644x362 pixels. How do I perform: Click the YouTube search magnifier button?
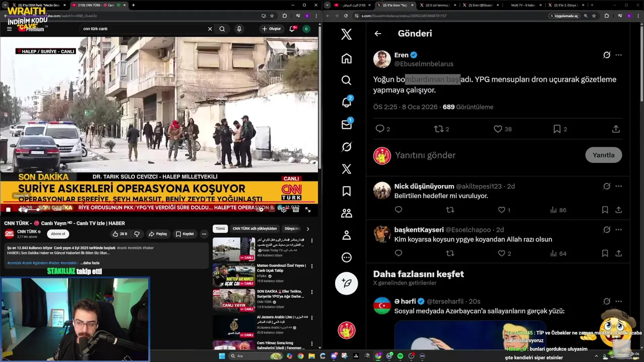point(222,29)
